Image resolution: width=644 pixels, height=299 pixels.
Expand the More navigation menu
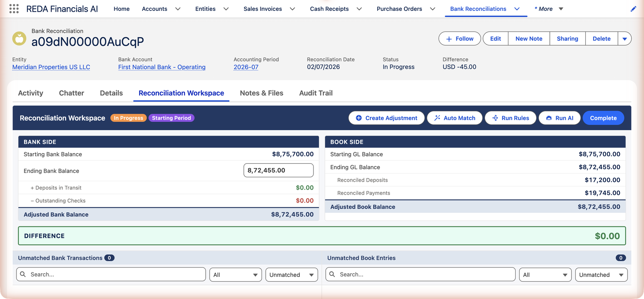pyautogui.click(x=549, y=9)
